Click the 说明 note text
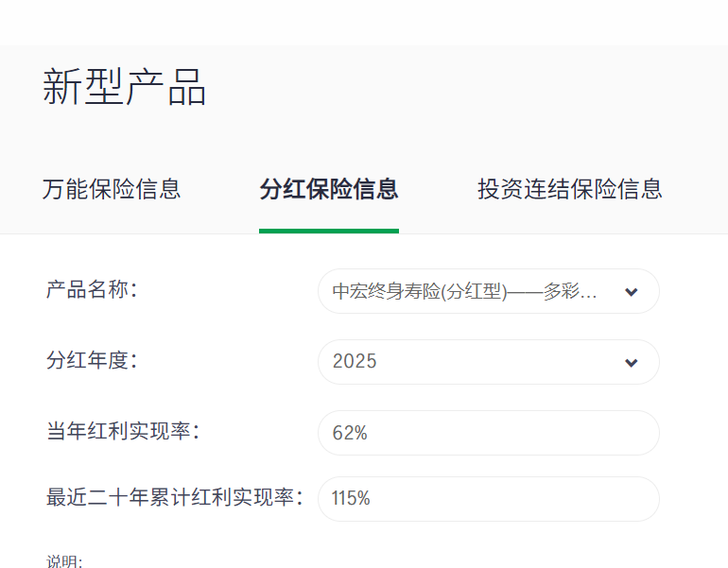 point(64,561)
